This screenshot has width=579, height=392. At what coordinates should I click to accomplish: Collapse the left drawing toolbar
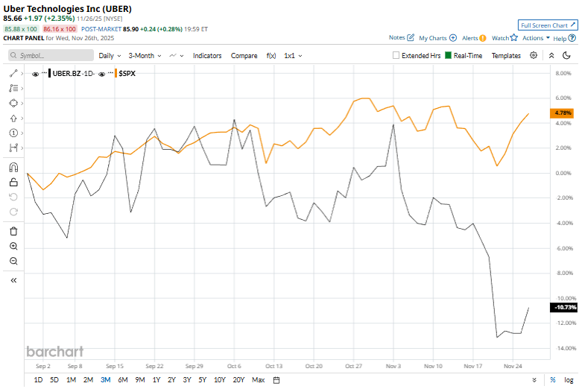pos(13,280)
